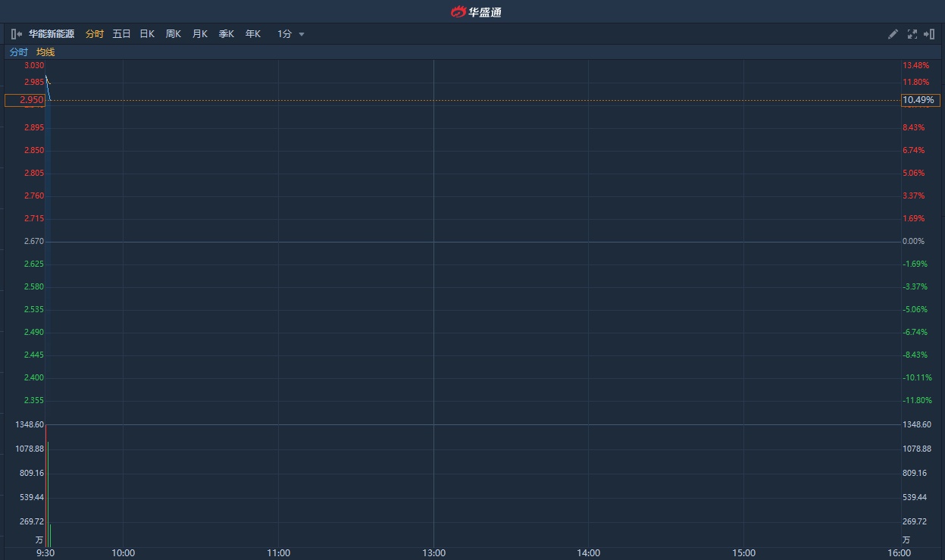
Task: Select the 周K weekly chart
Action: tap(174, 34)
